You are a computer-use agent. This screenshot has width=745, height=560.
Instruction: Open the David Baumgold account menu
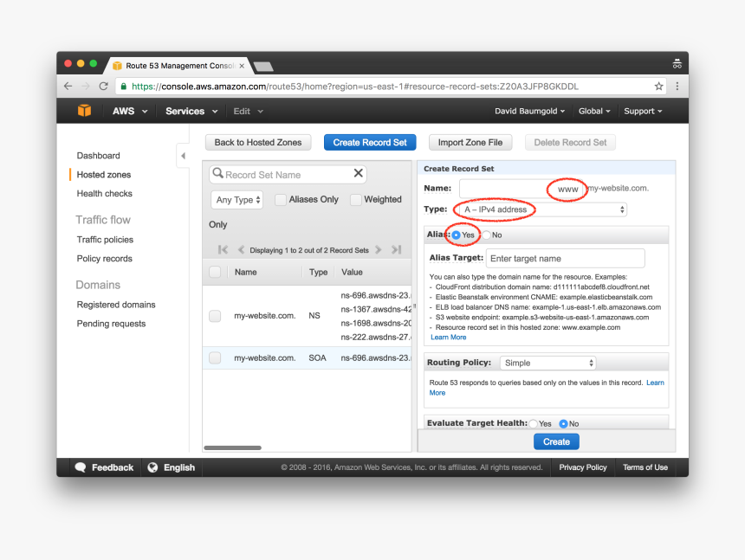pos(530,111)
